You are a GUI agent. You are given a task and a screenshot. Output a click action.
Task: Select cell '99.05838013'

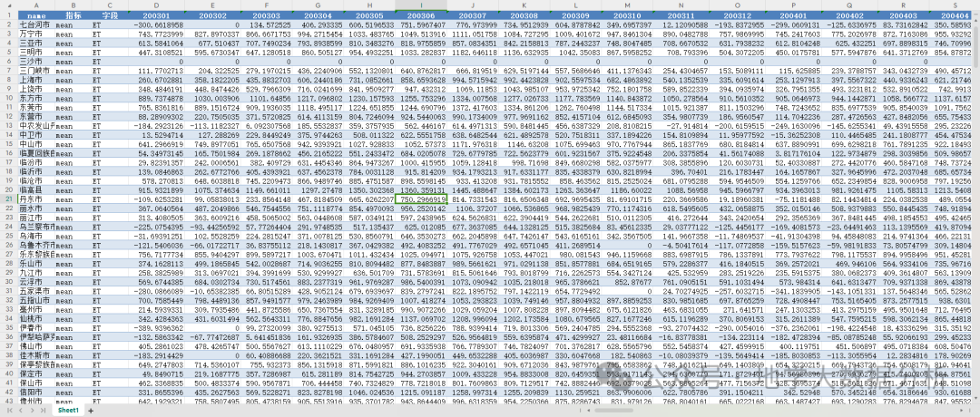tap(212, 199)
